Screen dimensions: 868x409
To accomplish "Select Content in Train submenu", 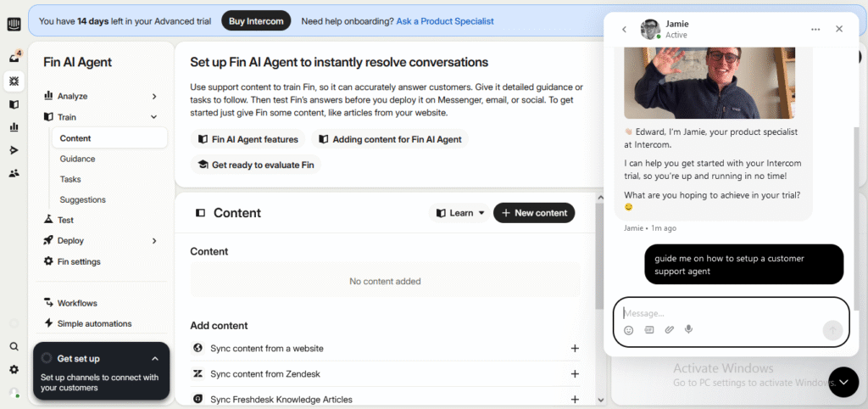I will 109,138.
